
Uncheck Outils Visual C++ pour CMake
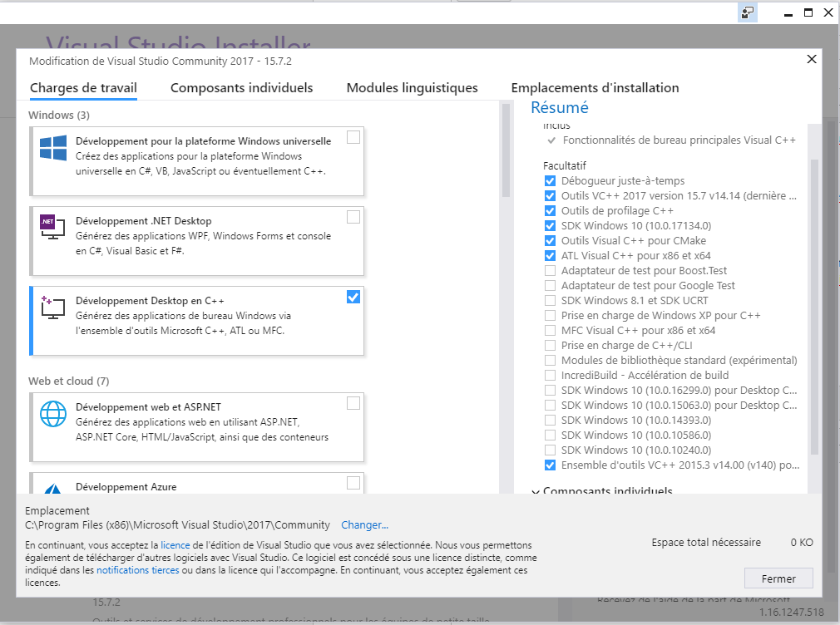(550, 241)
